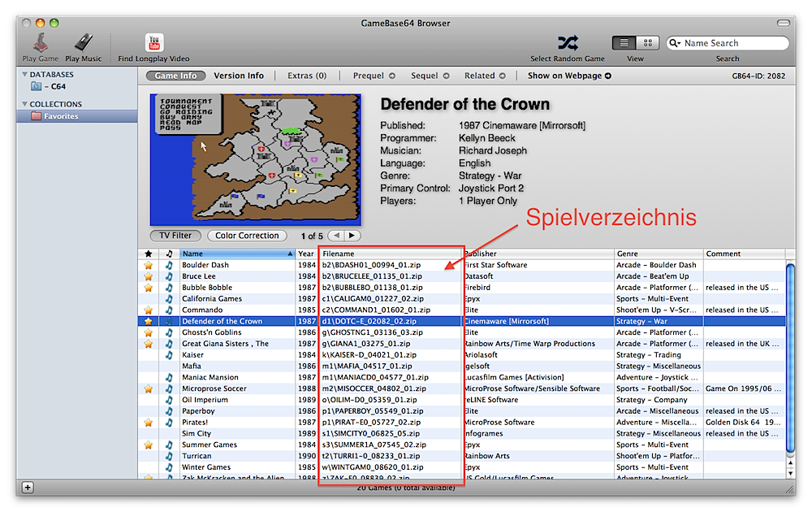812x512 pixels.
Task: Sort the list by Comment column
Action: coord(744,254)
